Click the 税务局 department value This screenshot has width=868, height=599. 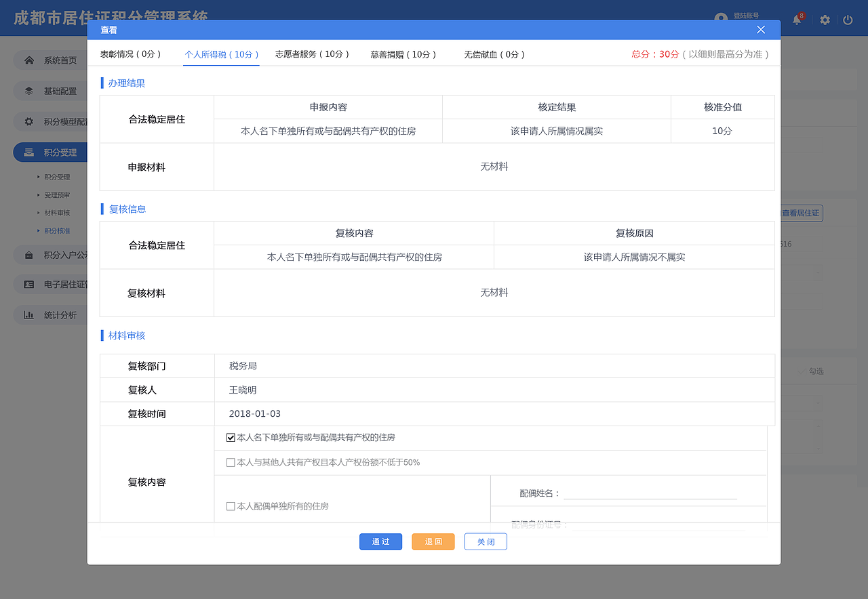(243, 366)
